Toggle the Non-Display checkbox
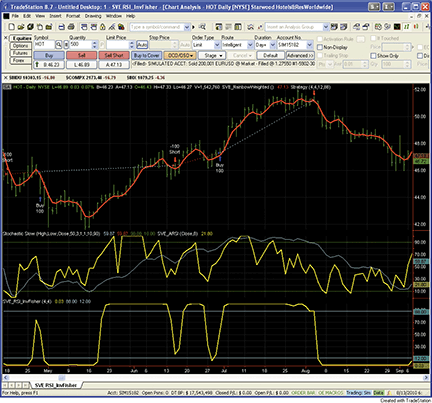This screenshot has height=403, width=432. coord(320,47)
